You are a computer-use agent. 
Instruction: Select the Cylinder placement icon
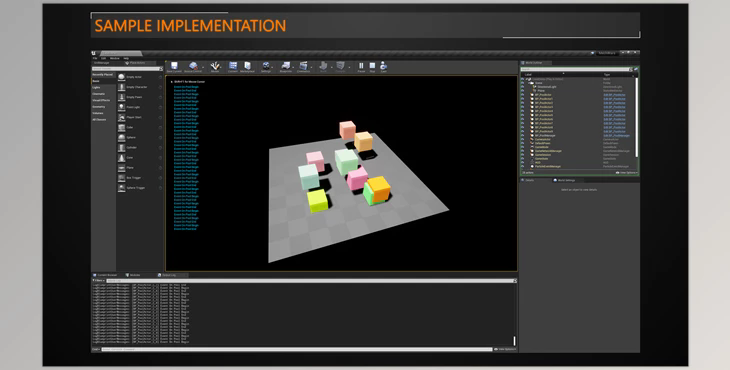[122, 148]
